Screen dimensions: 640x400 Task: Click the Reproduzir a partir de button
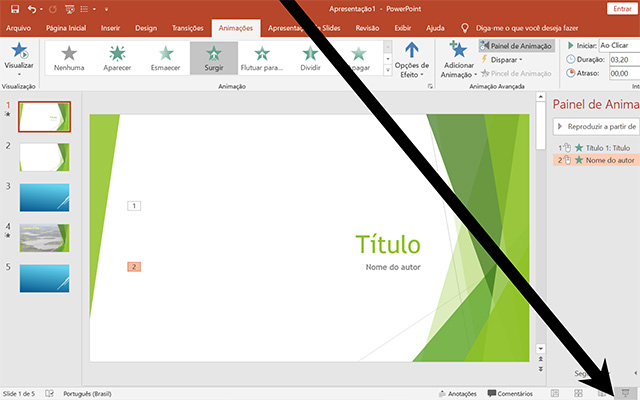pyautogui.click(x=596, y=127)
